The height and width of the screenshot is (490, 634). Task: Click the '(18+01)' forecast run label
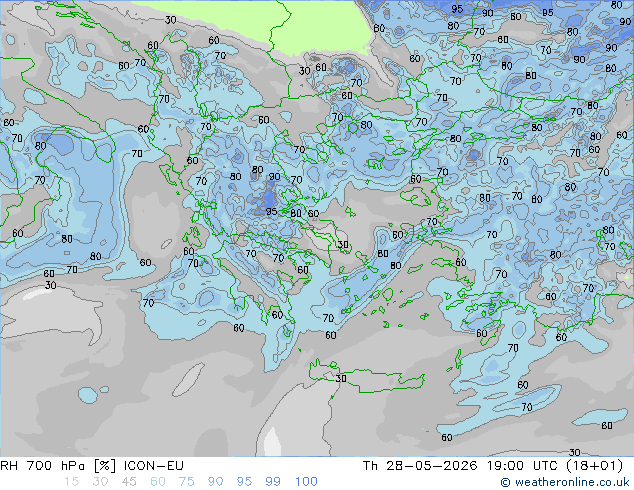(x=594, y=466)
